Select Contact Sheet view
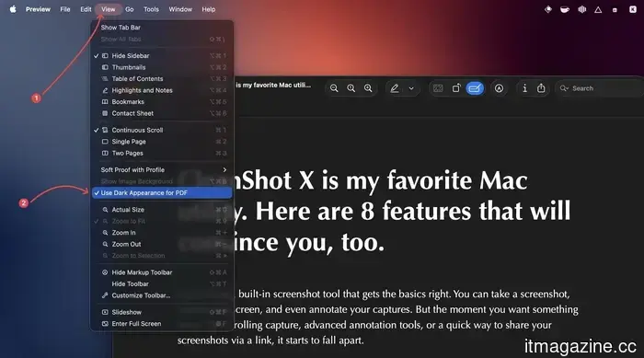 (162, 113)
